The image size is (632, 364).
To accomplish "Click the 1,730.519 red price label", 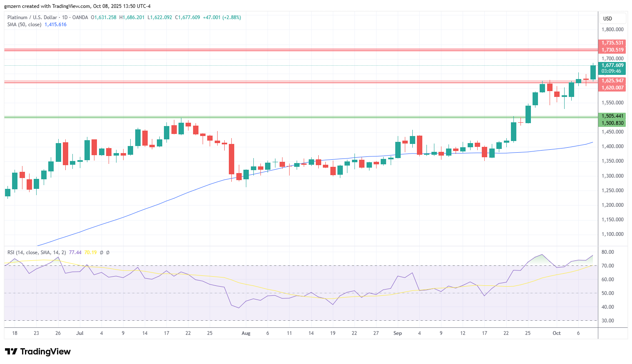I will 612,50.
